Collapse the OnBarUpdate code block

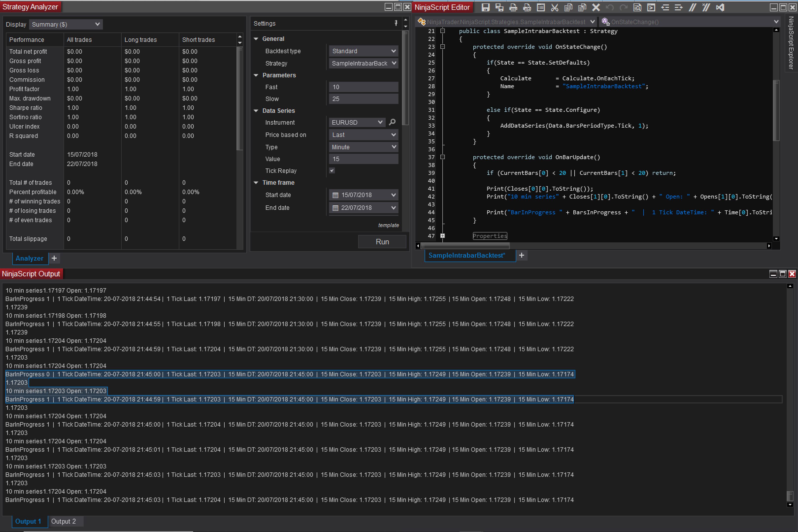coord(442,157)
